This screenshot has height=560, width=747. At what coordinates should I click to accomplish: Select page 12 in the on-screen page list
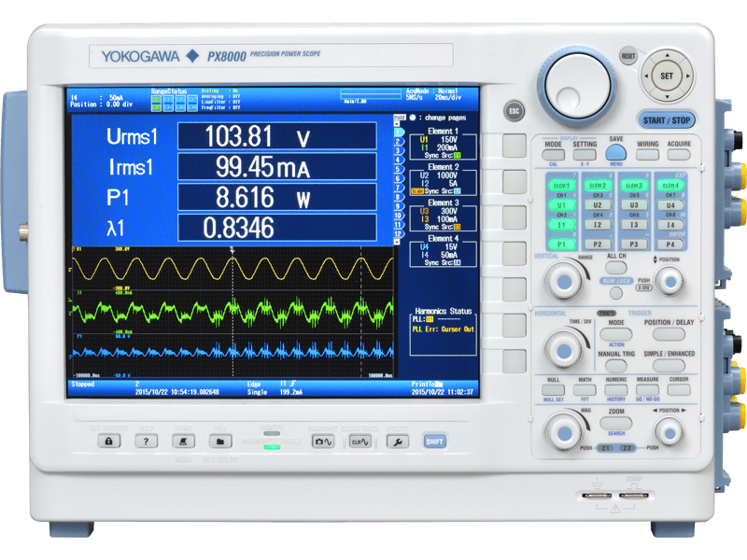398,234
